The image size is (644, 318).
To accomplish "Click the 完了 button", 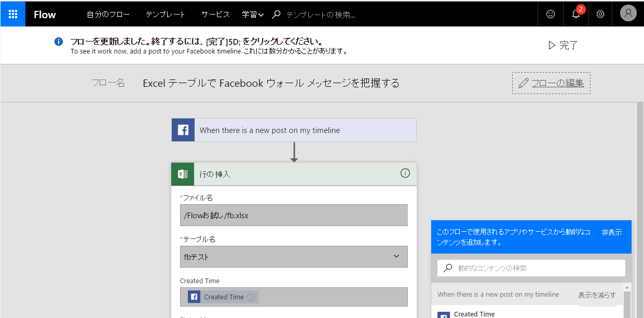I will point(563,45).
